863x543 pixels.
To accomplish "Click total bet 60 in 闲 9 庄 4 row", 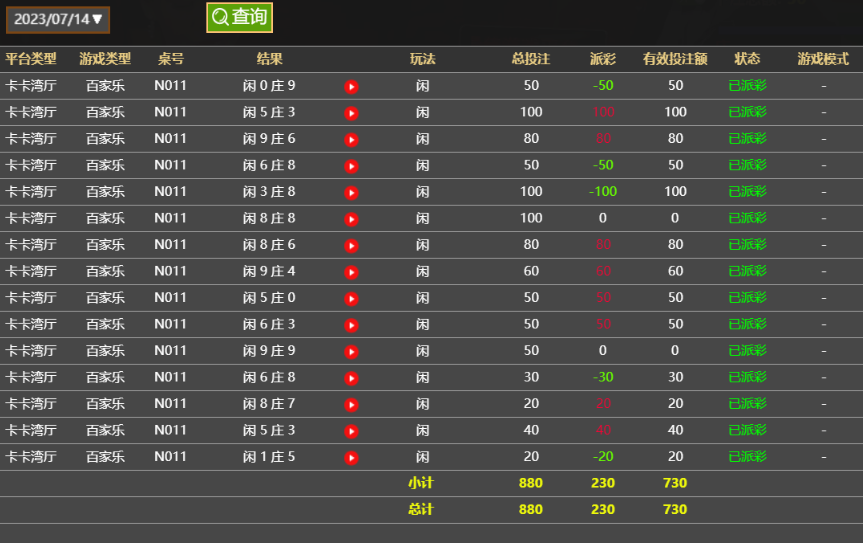I will click(531, 271).
